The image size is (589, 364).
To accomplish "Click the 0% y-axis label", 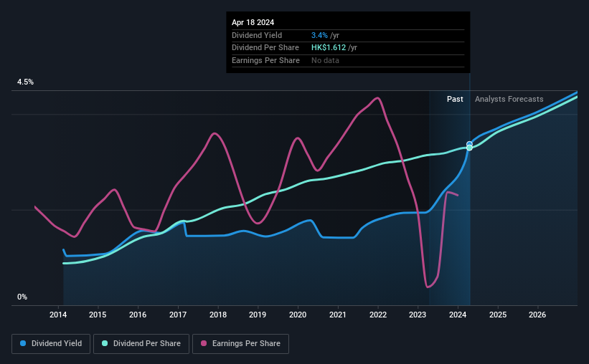I will click(22, 297).
